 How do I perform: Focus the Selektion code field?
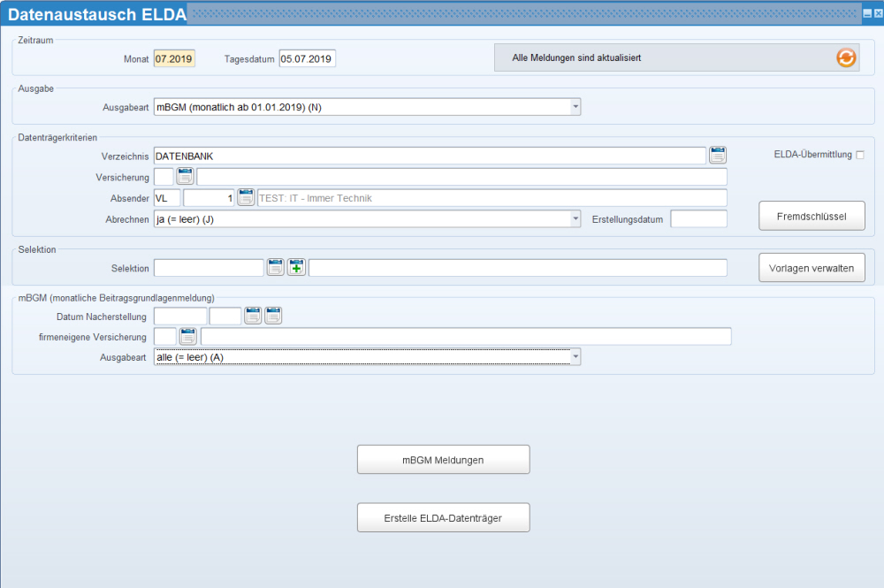point(209,268)
